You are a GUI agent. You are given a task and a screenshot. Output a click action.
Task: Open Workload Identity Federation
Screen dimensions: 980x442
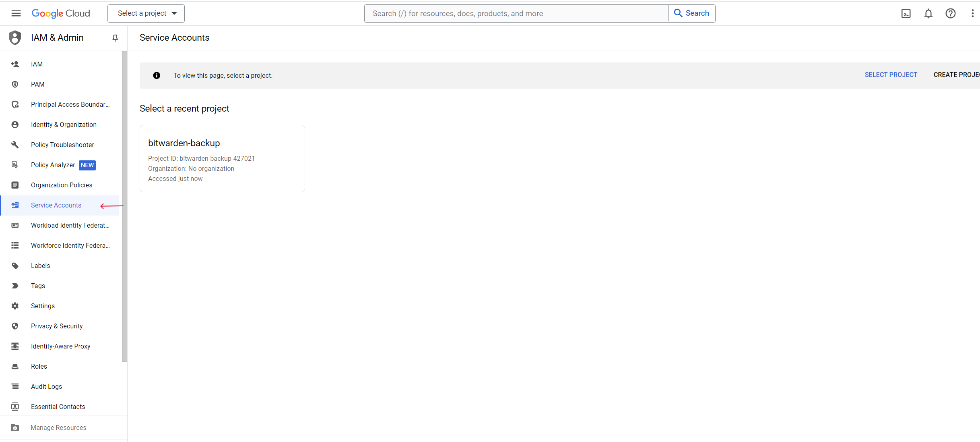(x=70, y=225)
